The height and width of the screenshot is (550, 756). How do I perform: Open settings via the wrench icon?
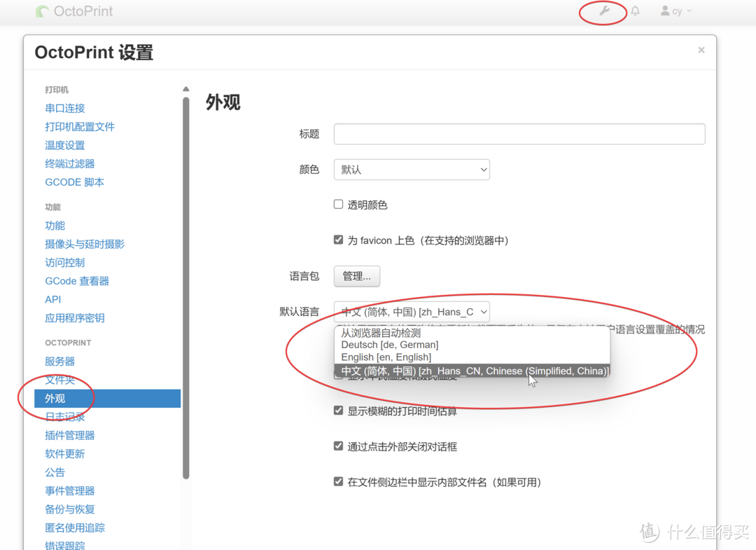(x=602, y=11)
